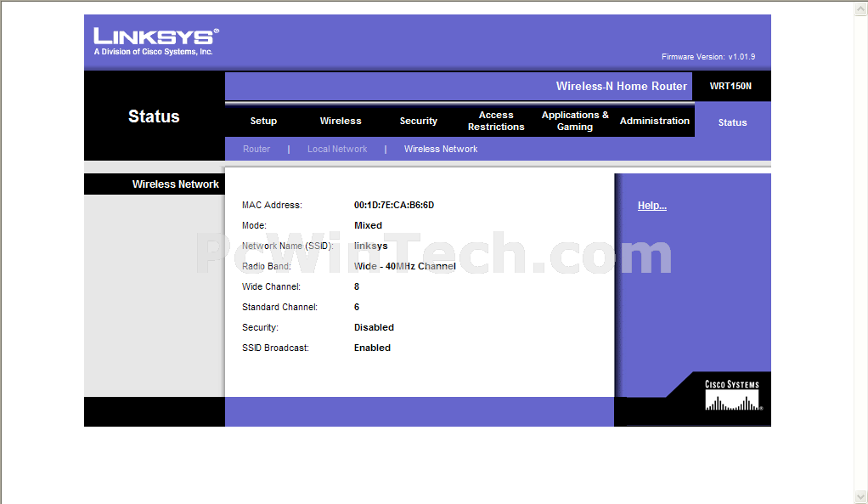The image size is (868, 504).
Task: Click the 'Wireless Network' section heading
Action: click(x=176, y=184)
